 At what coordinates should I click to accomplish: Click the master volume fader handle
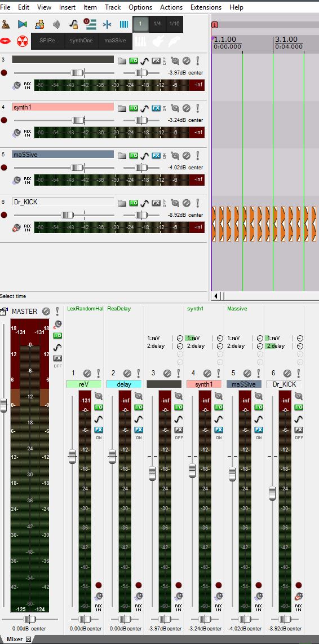pos(4,405)
